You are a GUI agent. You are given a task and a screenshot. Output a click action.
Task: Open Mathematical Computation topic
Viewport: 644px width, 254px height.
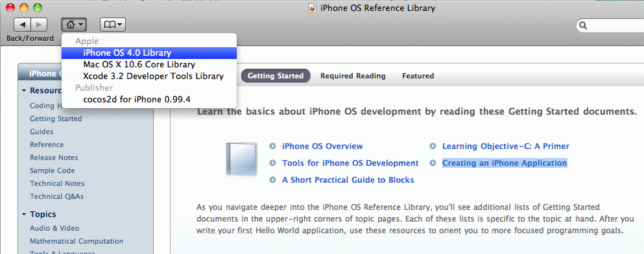[77, 241]
